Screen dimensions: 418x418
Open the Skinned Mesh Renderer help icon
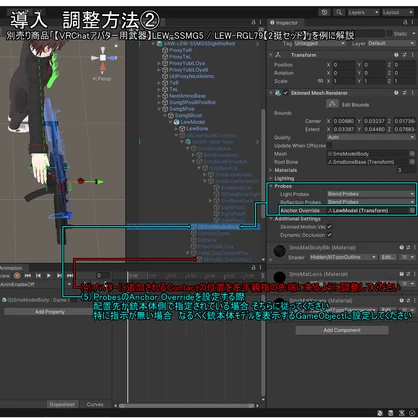click(396, 93)
